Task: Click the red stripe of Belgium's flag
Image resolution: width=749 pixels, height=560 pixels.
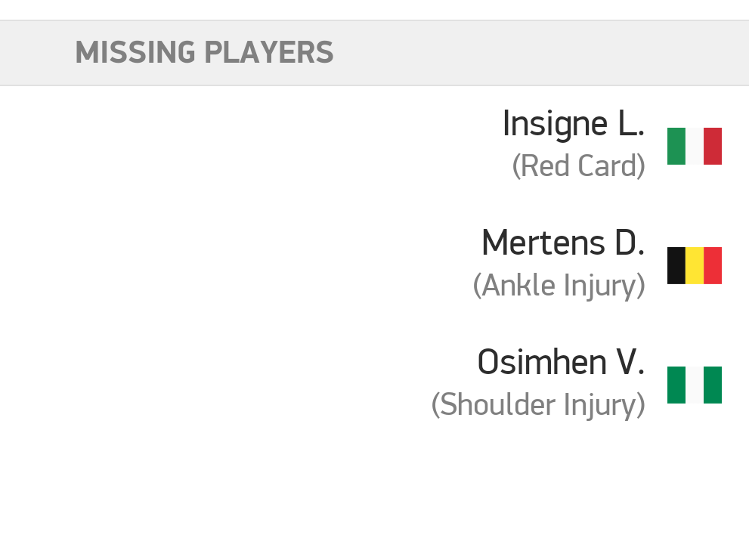Action: (713, 265)
